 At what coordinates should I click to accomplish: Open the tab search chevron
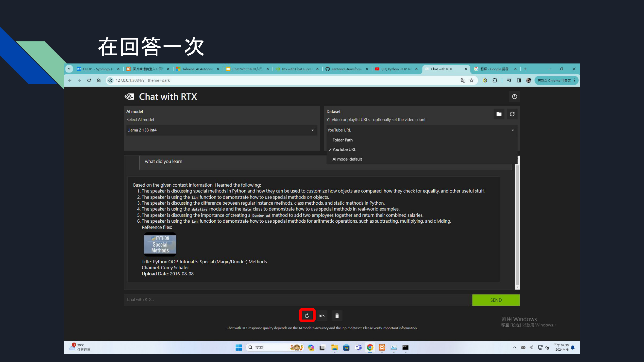(69, 69)
